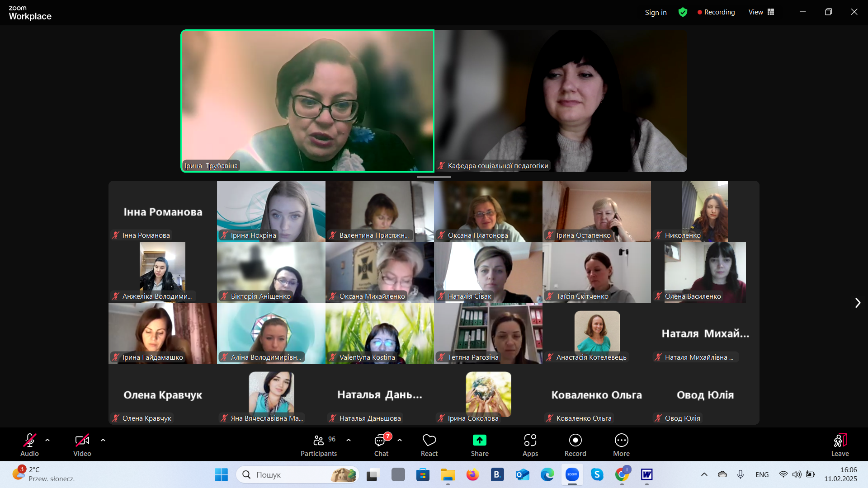Expand participants options arrow
The height and width of the screenshot is (488, 868).
point(349,440)
